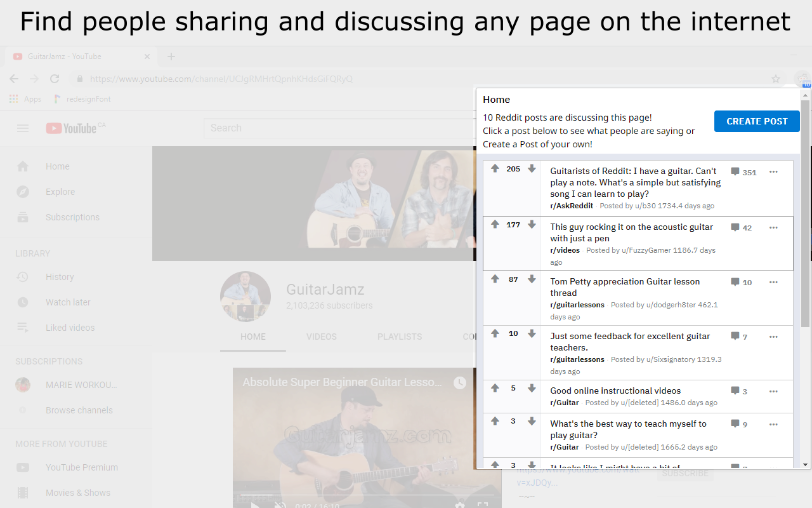Screen dimensions: 812x508
Task: Open comments on Good online instructional videos
Action: [x=739, y=391]
